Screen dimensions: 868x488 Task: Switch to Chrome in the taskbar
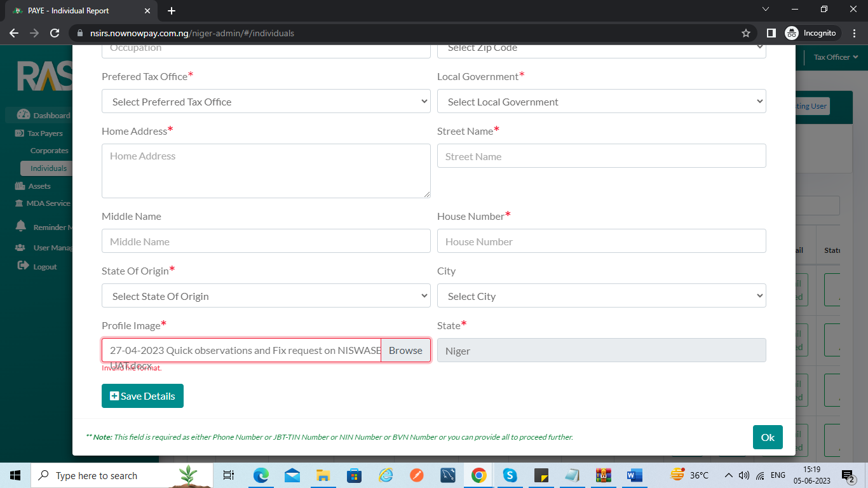[x=479, y=475]
